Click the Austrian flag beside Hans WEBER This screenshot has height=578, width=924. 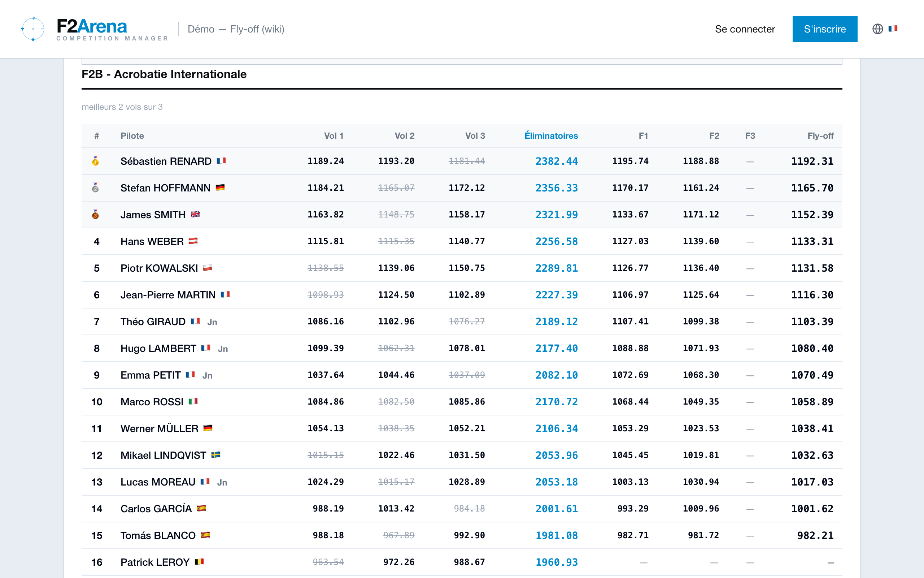[x=193, y=241]
